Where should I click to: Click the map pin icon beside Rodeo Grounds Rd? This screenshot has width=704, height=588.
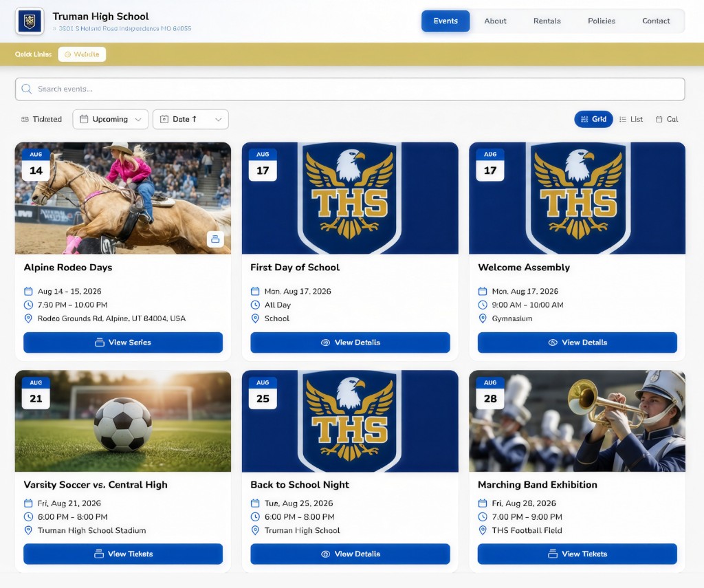click(x=28, y=318)
